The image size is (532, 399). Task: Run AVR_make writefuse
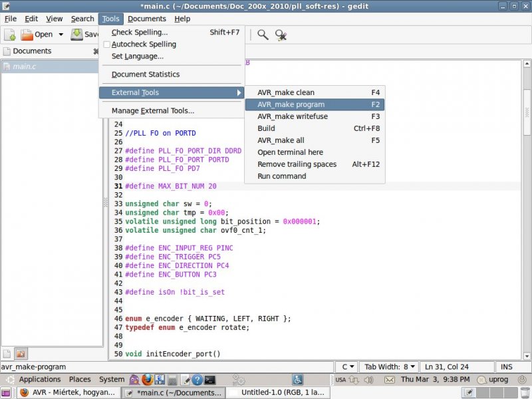315,116
